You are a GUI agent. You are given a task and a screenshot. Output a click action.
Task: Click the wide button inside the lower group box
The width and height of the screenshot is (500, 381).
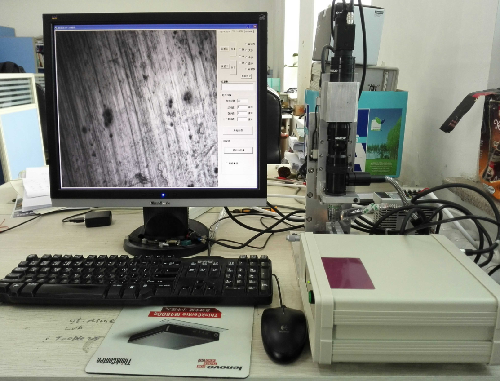pyautogui.click(x=238, y=150)
